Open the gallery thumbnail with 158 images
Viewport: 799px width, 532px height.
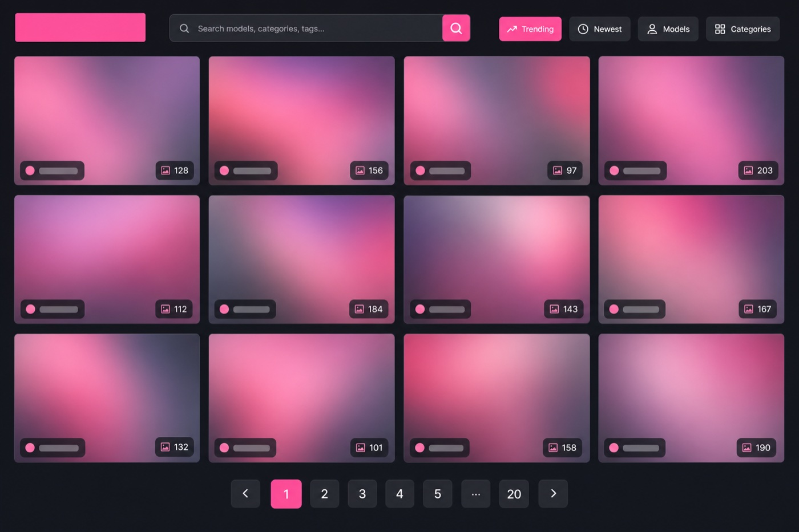(497, 398)
